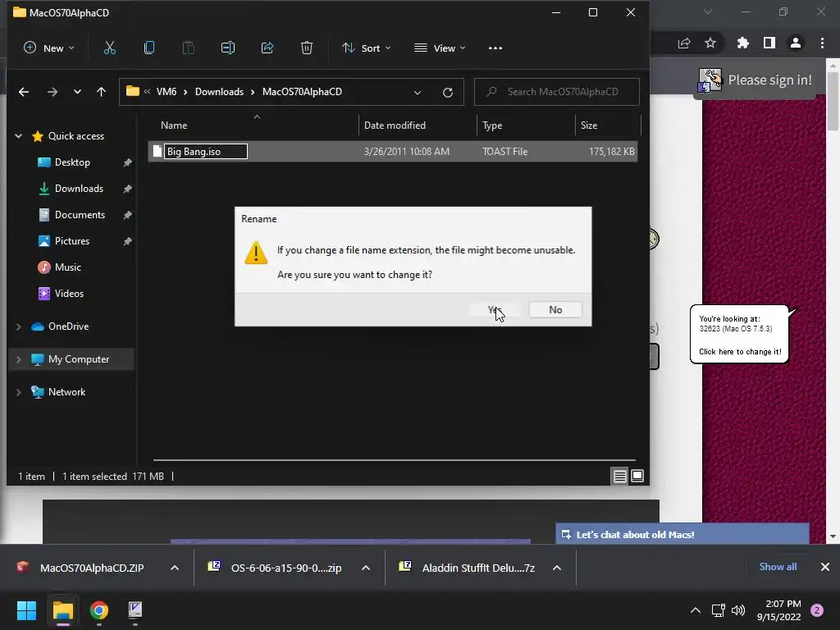Select Music in navigation pane

[68, 267]
